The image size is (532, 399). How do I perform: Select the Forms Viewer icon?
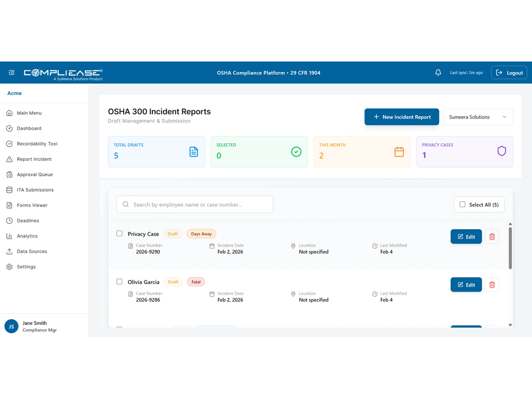point(9,205)
